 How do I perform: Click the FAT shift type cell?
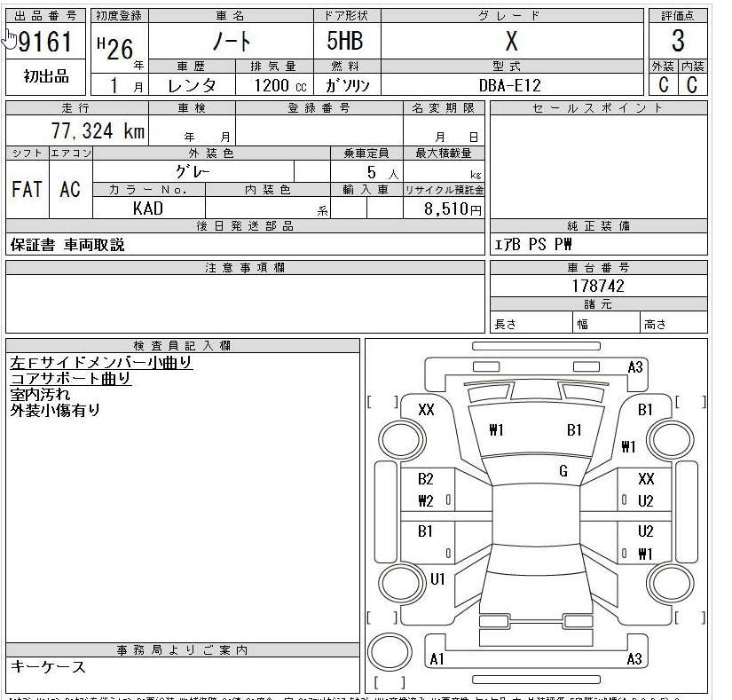click(x=27, y=190)
